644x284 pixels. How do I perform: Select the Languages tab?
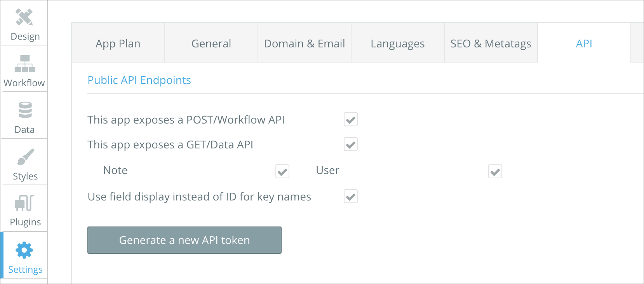point(398,44)
